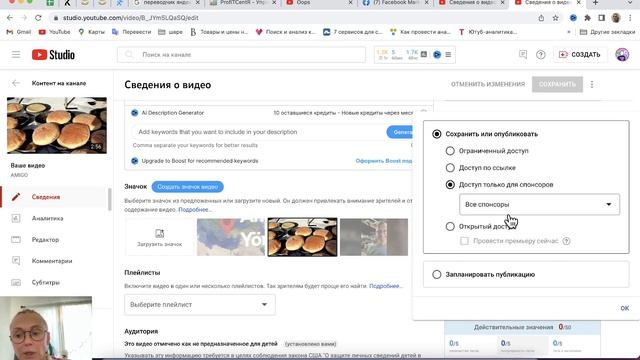Select the bread rolls thumbnail option

[302, 237]
